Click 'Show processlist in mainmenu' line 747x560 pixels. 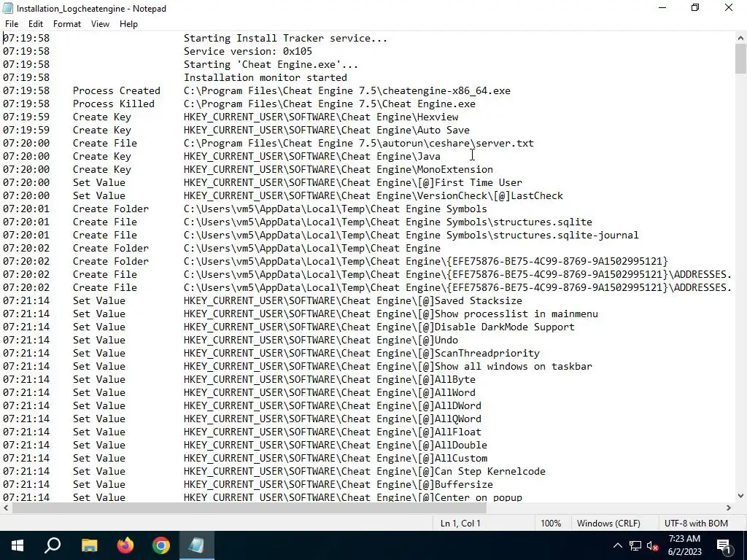(391, 314)
